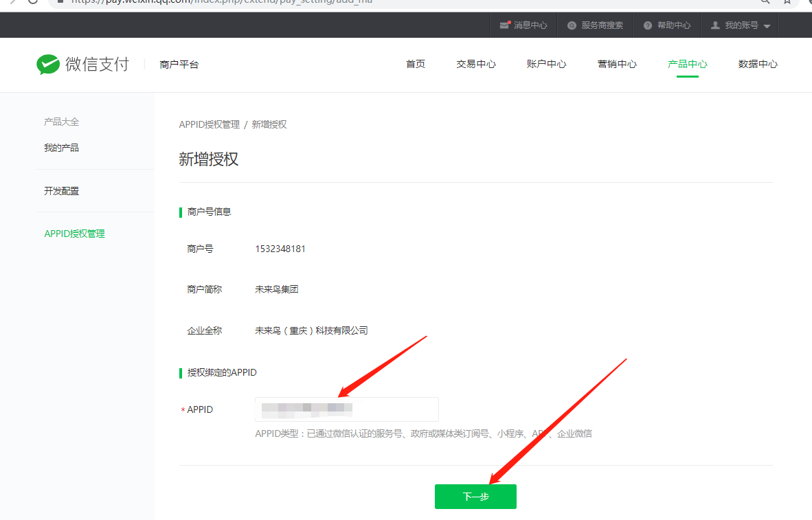Bookmark this page with star icon
Image resolution: width=812 pixels, height=520 pixels.
788,2
